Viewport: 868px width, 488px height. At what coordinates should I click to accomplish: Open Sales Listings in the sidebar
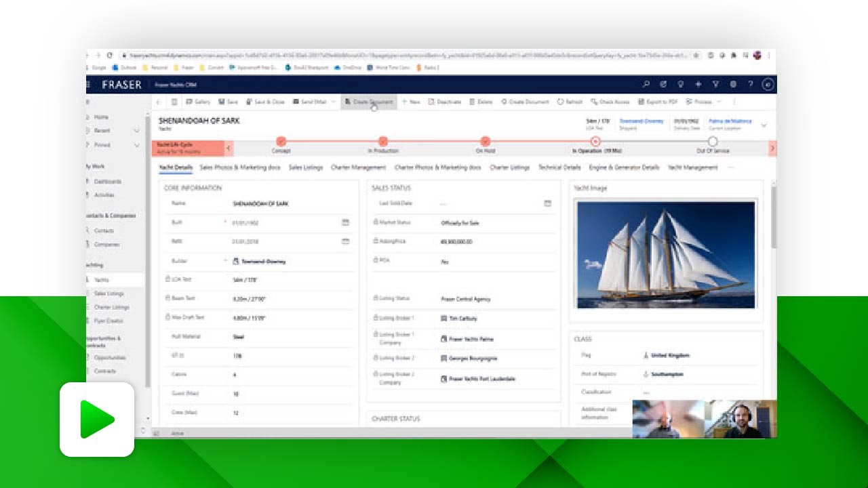109,294
